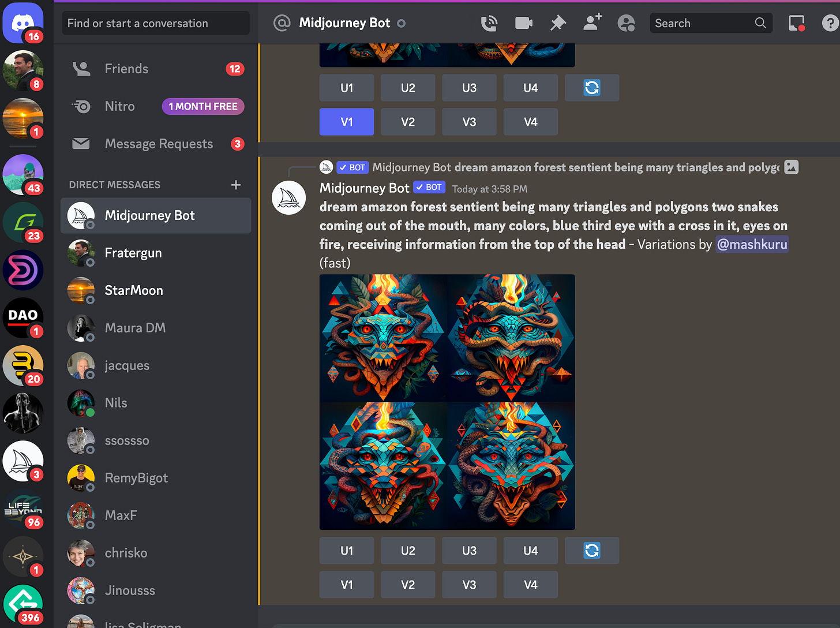Click Midjourney Bot name in message header
Screen dimensions: 840x628
point(365,188)
